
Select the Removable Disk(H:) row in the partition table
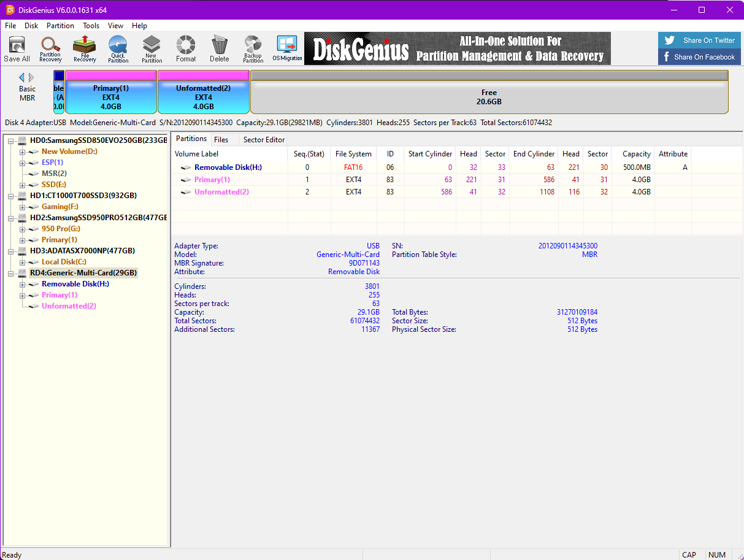229,167
